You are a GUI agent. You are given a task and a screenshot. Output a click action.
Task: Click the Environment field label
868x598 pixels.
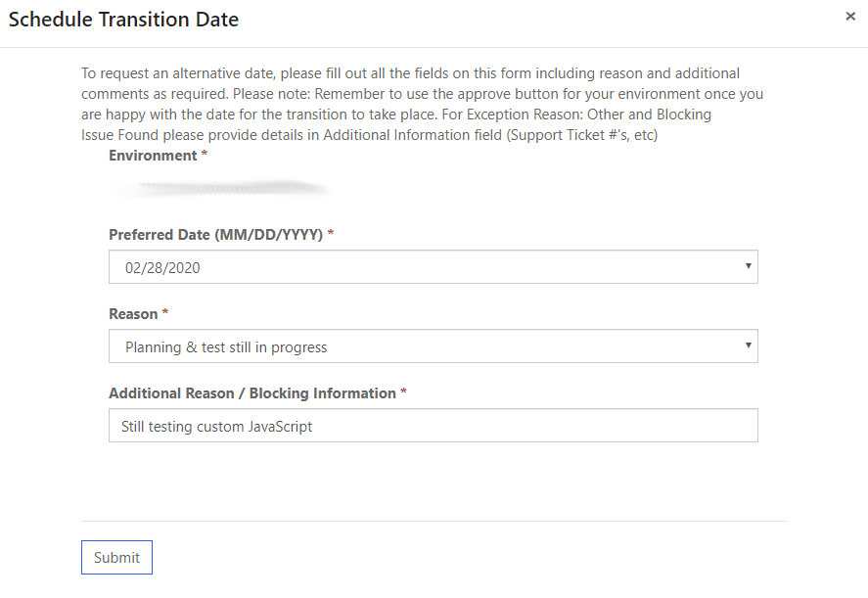pyautogui.click(x=153, y=156)
